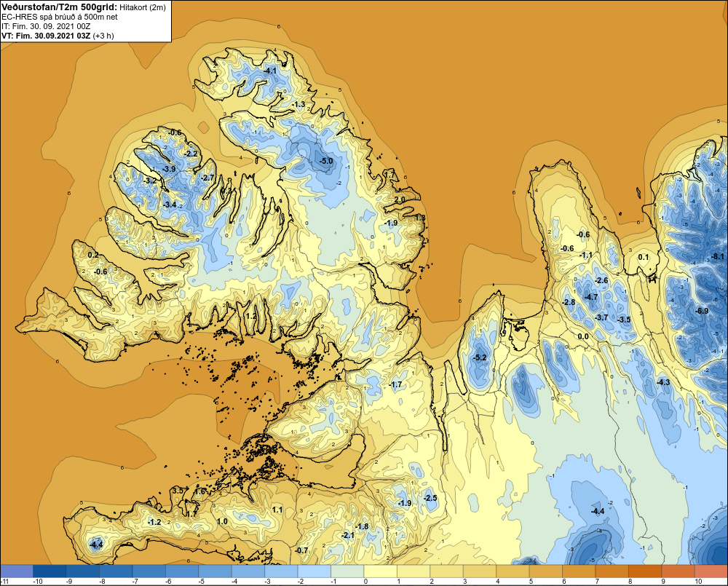Click the 2.0 temperature reading
The height and width of the screenshot is (586, 728).
coord(400,199)
